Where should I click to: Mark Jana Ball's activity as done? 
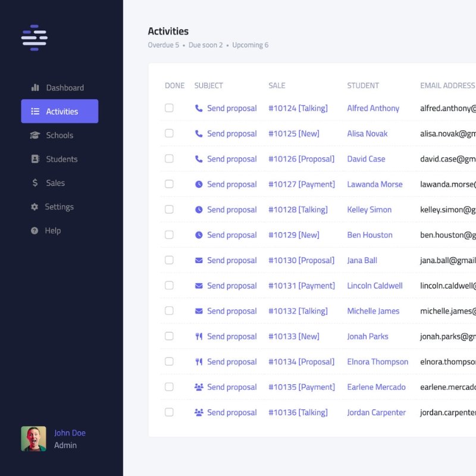point(169,260)
